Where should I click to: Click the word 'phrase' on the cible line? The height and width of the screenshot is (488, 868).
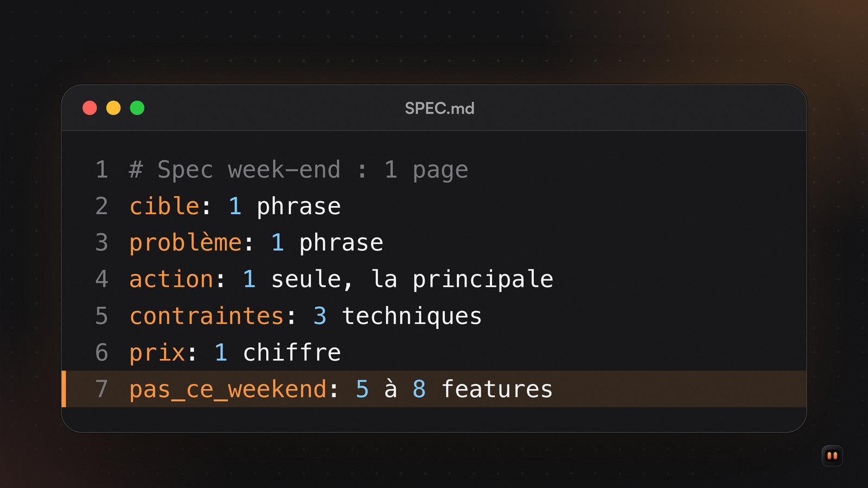[298, 207]
